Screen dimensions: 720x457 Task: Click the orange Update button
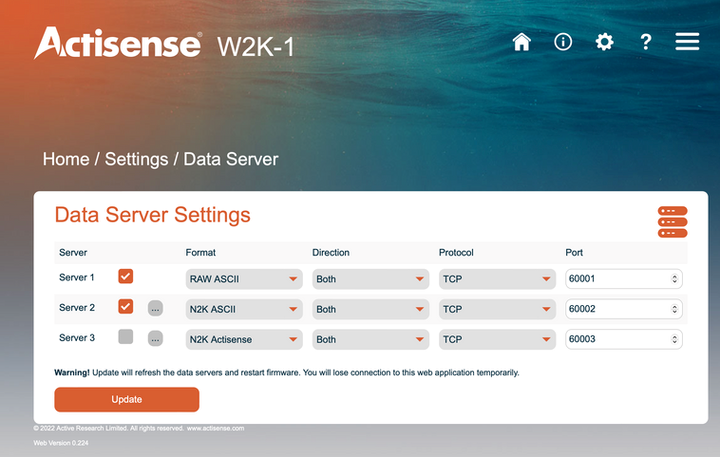tap(127, 400)
